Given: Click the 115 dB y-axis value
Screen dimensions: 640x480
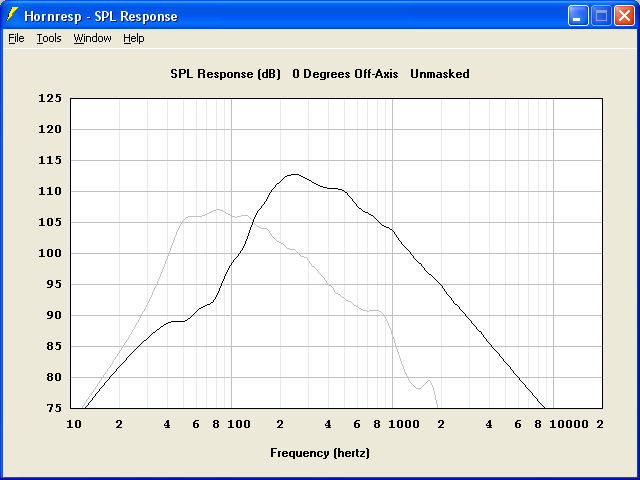Looking at the screenshot, I should tap(50, 160).
